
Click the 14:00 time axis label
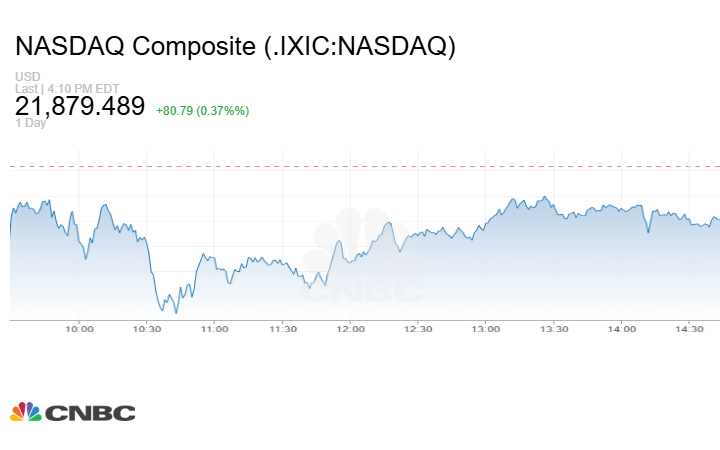[622, 329]
